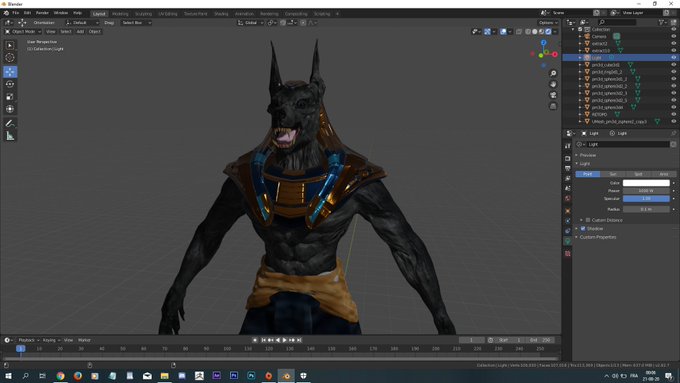Image resolution: width=680 pixels, height=383 pixels.
Task: Open the Object Mode dropdown
Action: click(23, 32)
